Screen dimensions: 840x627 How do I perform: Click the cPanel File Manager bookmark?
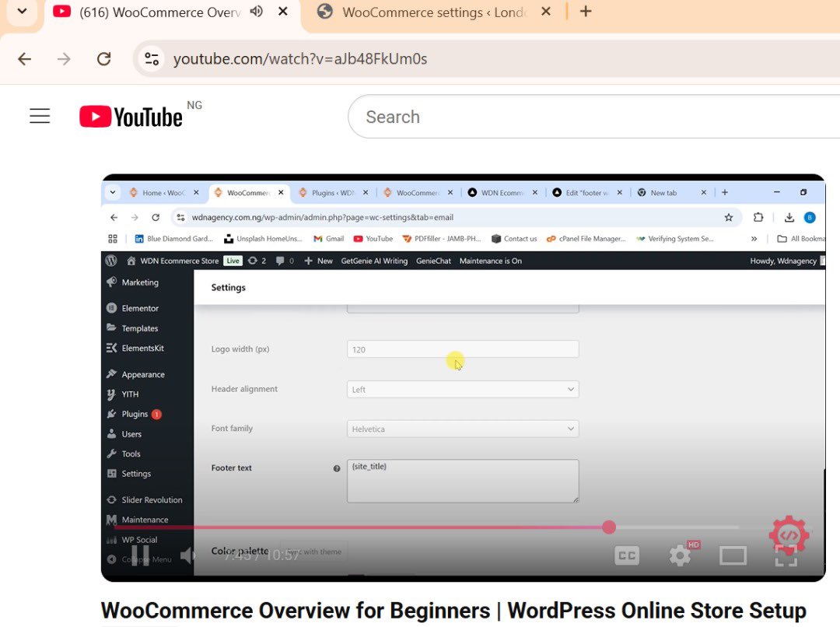coord(586,239)
